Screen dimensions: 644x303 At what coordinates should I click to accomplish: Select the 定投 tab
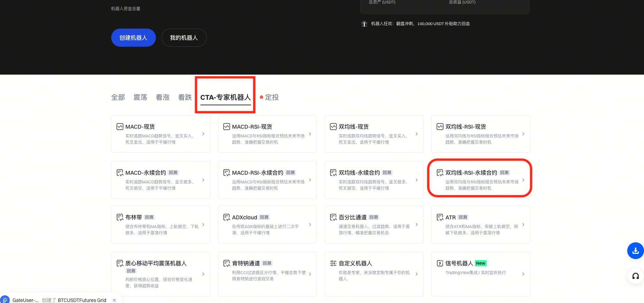tap(272, 97)
